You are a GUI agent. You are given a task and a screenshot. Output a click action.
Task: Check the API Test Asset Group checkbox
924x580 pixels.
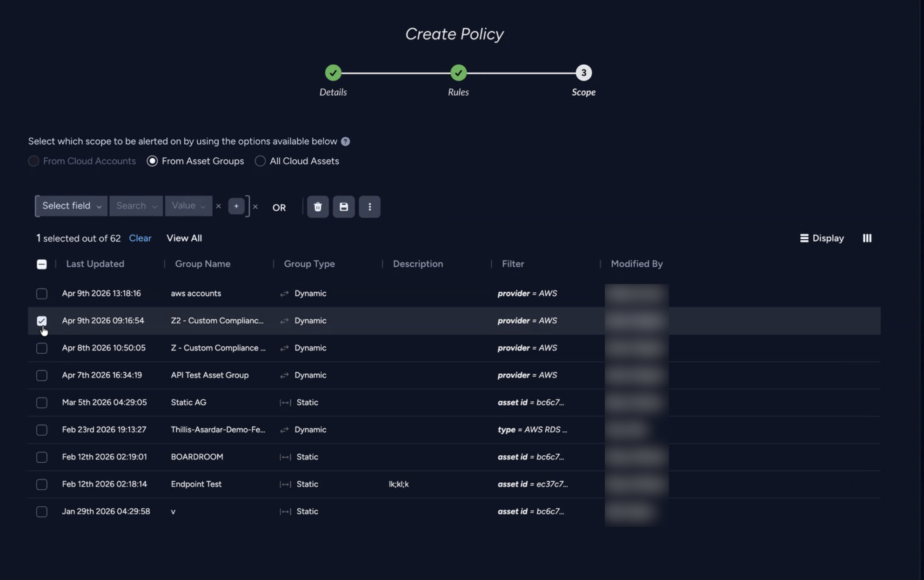(41, 375)
